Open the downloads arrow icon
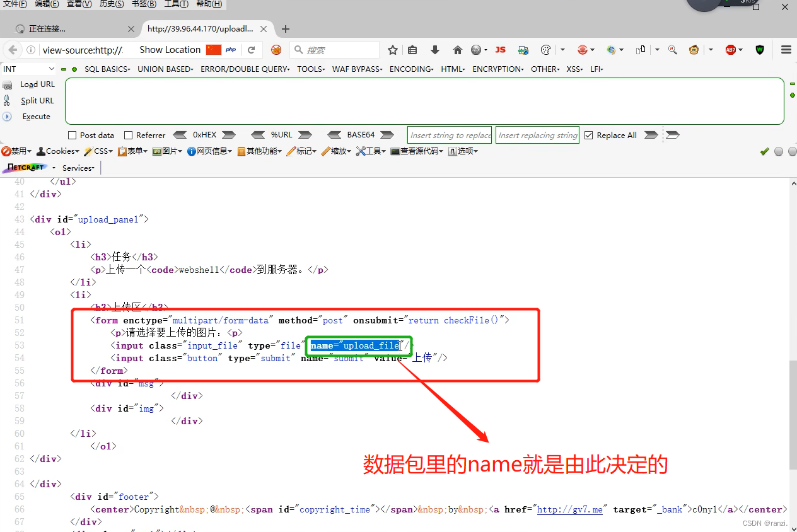The image size is (797, 532). (x=434, y=50)
